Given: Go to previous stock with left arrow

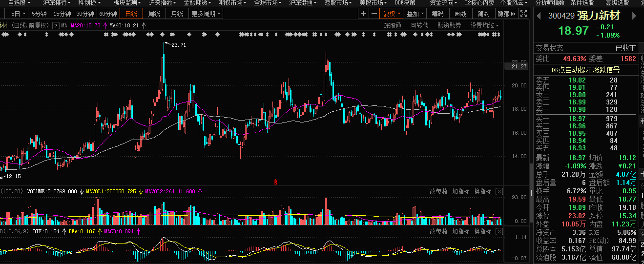Looking at the screenshot, I should click(539, 16).
